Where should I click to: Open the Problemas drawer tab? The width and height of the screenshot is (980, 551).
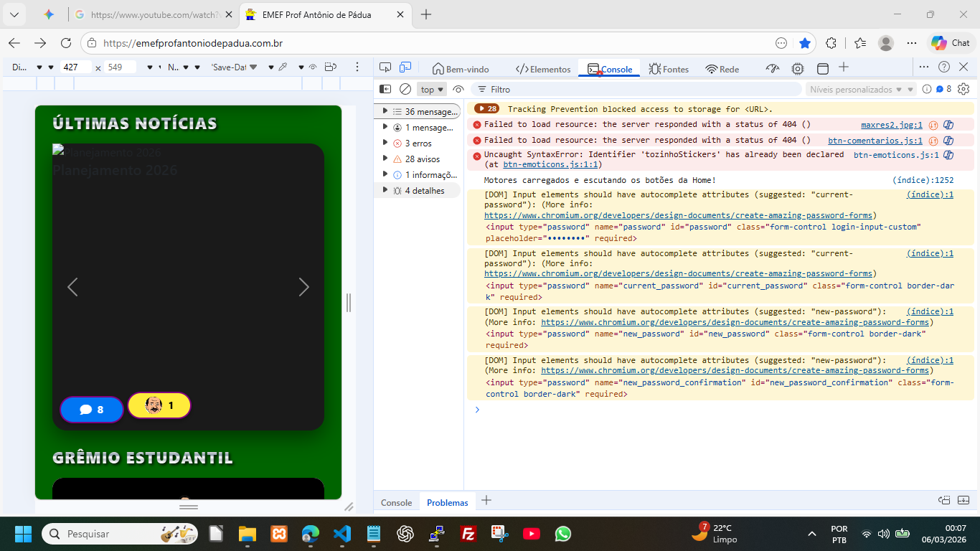[447, 503]
